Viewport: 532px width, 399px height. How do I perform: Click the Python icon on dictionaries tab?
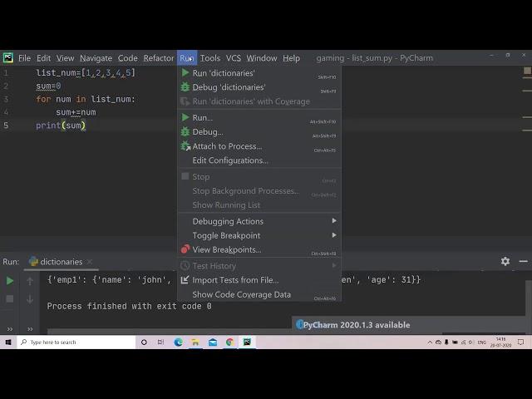point(33,261)
